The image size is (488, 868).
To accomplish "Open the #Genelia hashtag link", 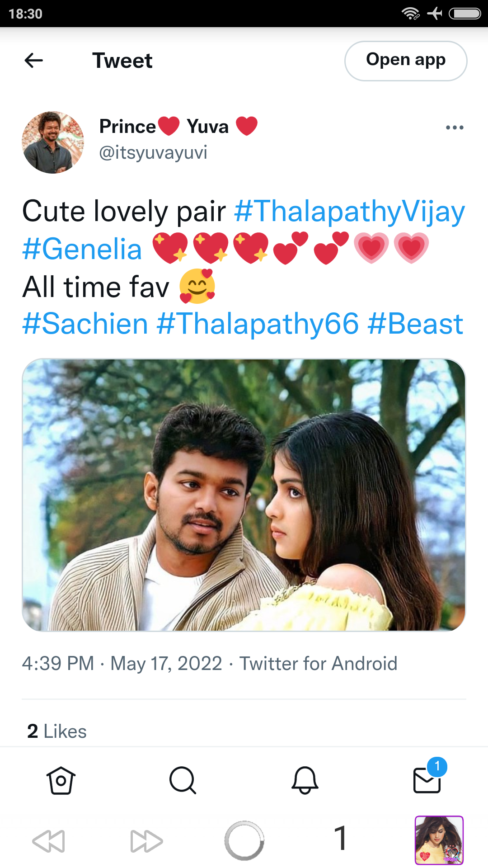I will (82, 249).
